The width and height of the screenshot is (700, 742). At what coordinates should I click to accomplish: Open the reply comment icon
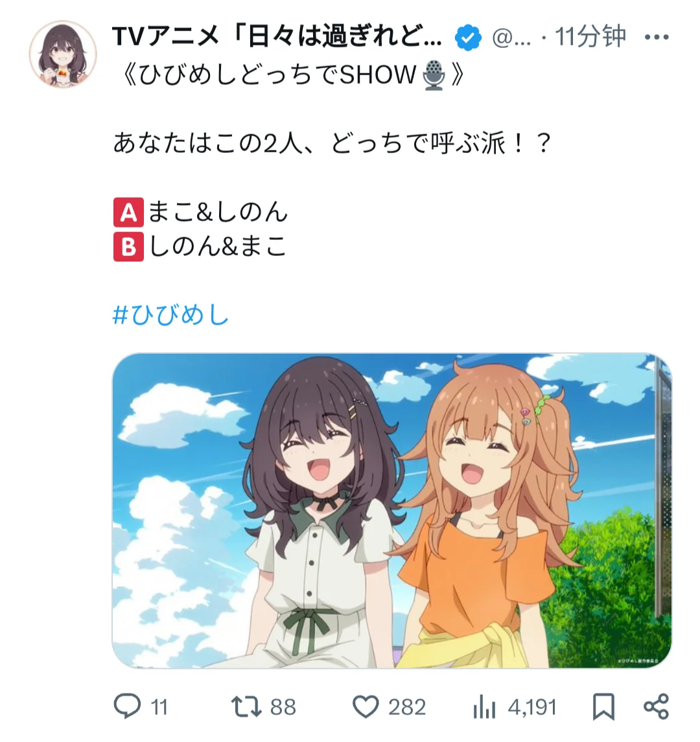(127, 706)
